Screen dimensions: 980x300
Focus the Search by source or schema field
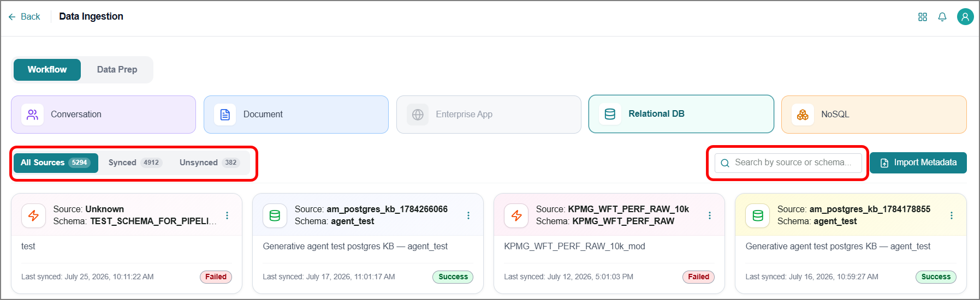click(x=788, y=163)
